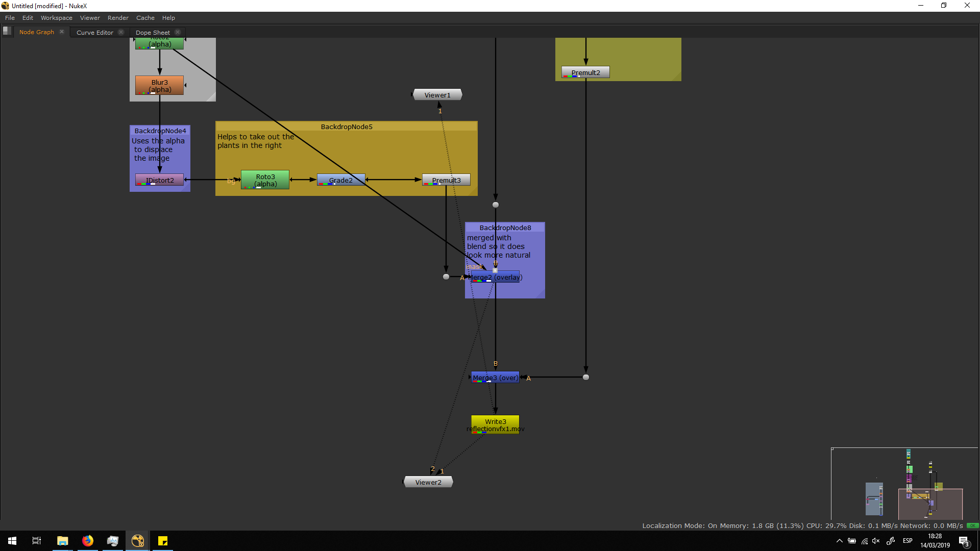Close the Dope Sheet tab
Image resolution: width=980 pixels, height=551 pixels.
(178, 32)
